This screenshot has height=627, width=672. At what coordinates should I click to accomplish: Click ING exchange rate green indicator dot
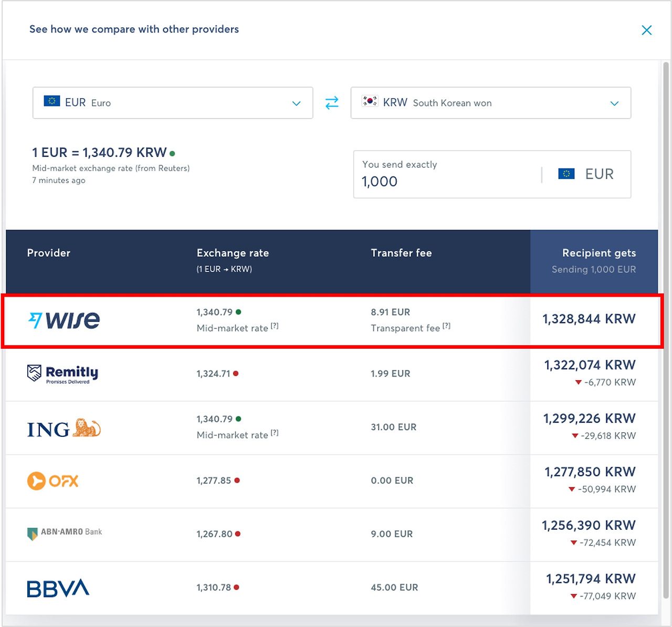coord(238,419)
